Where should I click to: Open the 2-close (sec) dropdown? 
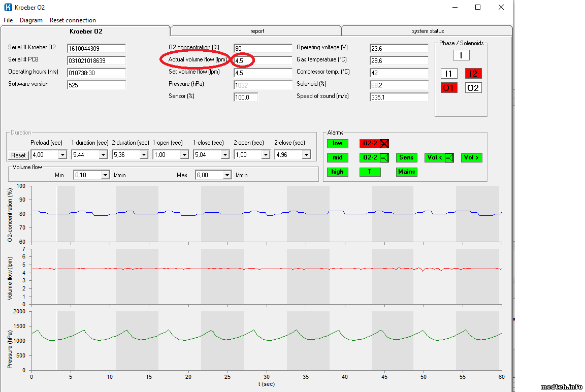pos(307,155)
